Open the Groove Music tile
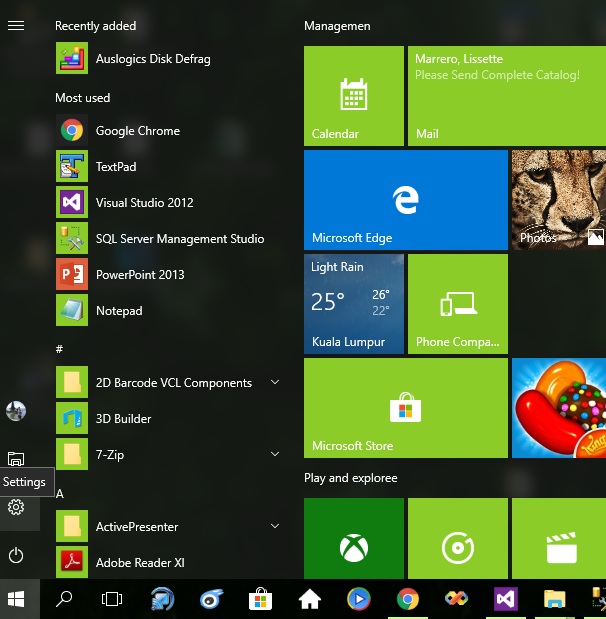 coord(458,538)
